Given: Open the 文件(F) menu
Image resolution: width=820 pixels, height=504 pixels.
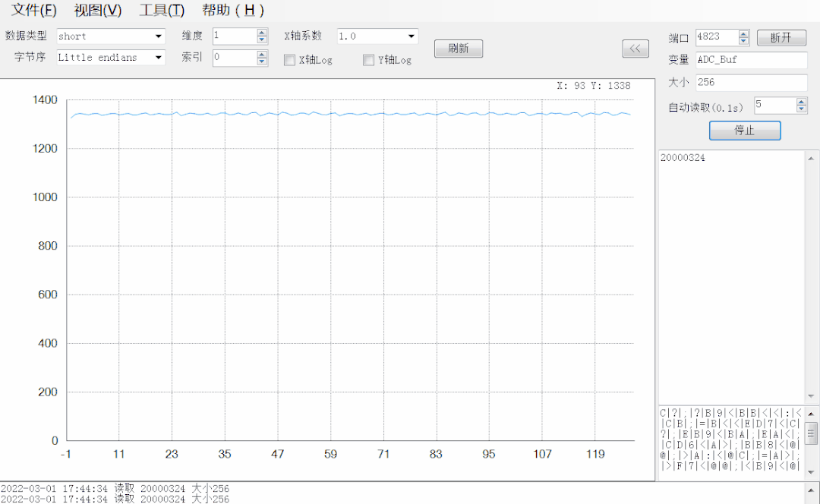Looking at the screenshot, I should click(34, 10).
